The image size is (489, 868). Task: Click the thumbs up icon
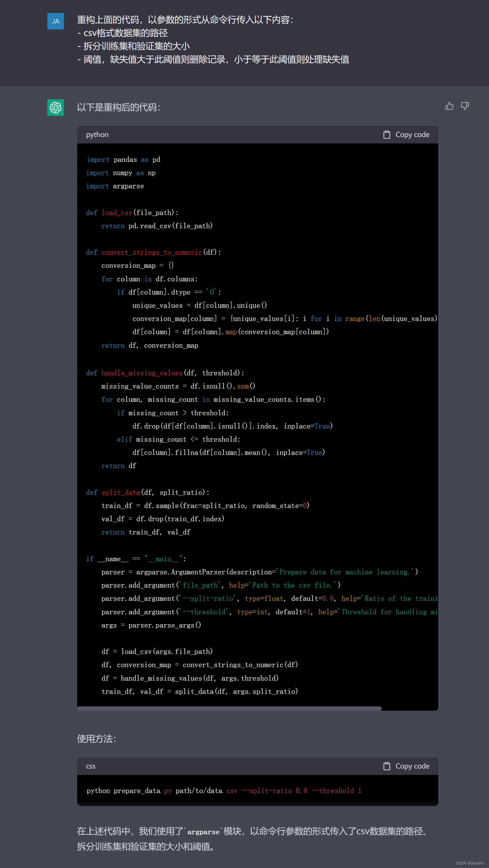449,106
